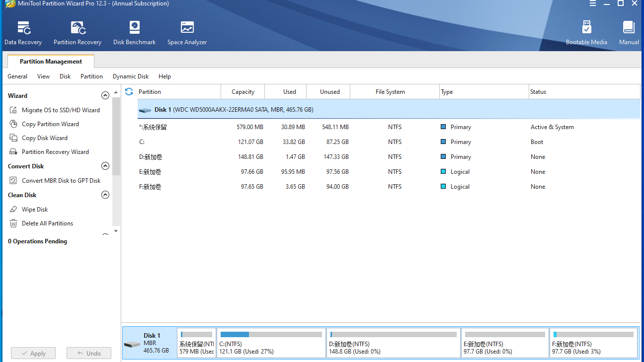Collapse the Wizard section
Screen dimensions: 644x362
(x=105, y=95)
